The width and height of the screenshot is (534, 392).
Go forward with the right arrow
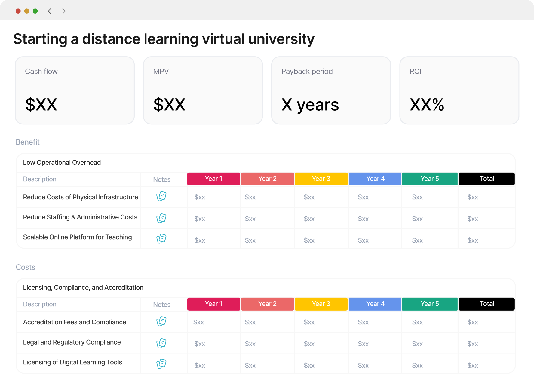tap(64, 11)
